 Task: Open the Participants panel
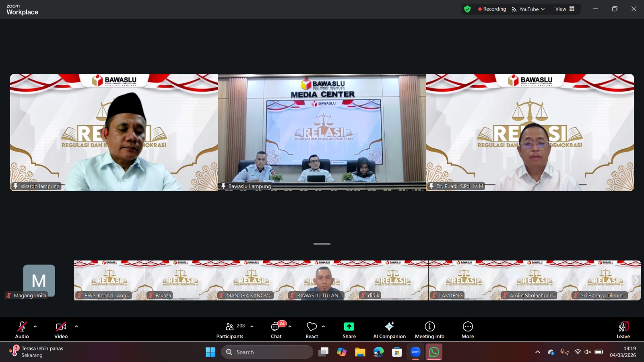click(x=230, y=330)
